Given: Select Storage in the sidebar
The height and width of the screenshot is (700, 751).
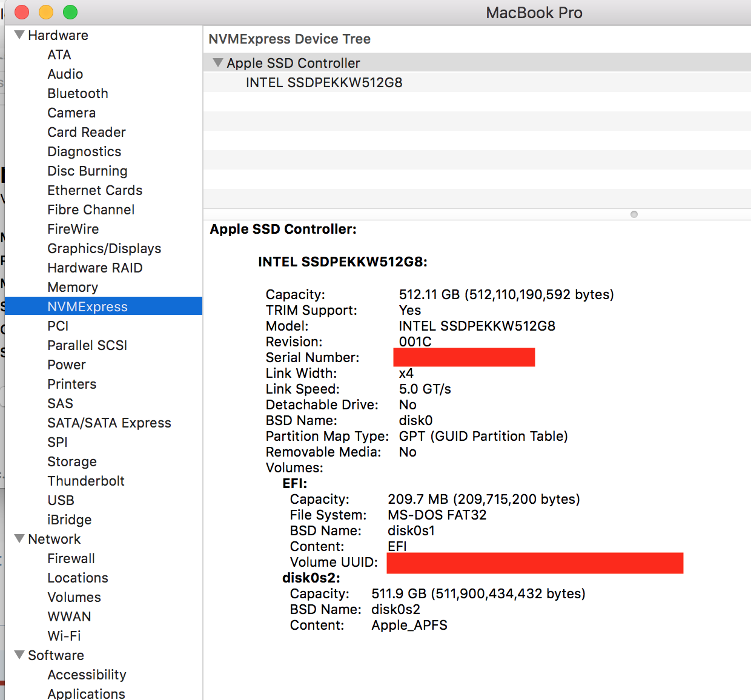Looking at the screenshot, I should click(x=72, y=461).
